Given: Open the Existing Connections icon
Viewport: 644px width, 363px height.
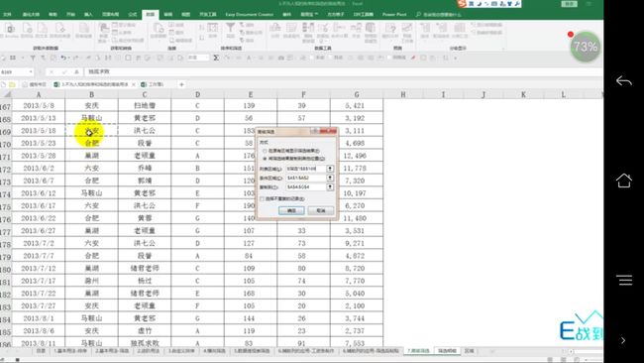Looking at the screenshot, I should coord(84,29).
